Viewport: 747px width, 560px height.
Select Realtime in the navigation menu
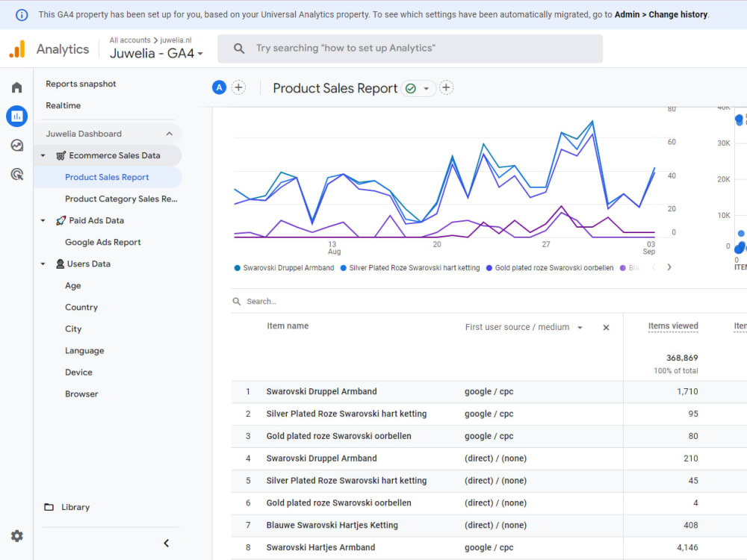(x=64, y=105)
